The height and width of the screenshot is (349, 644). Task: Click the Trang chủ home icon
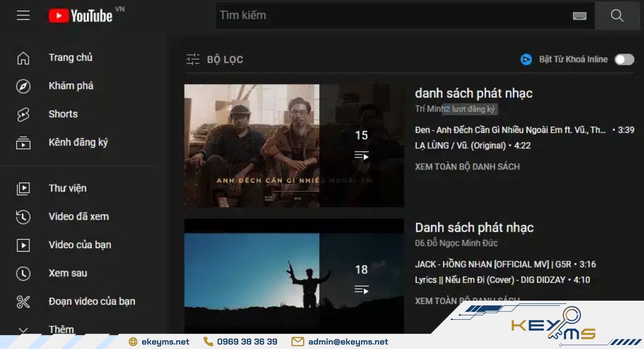[23, 58]
